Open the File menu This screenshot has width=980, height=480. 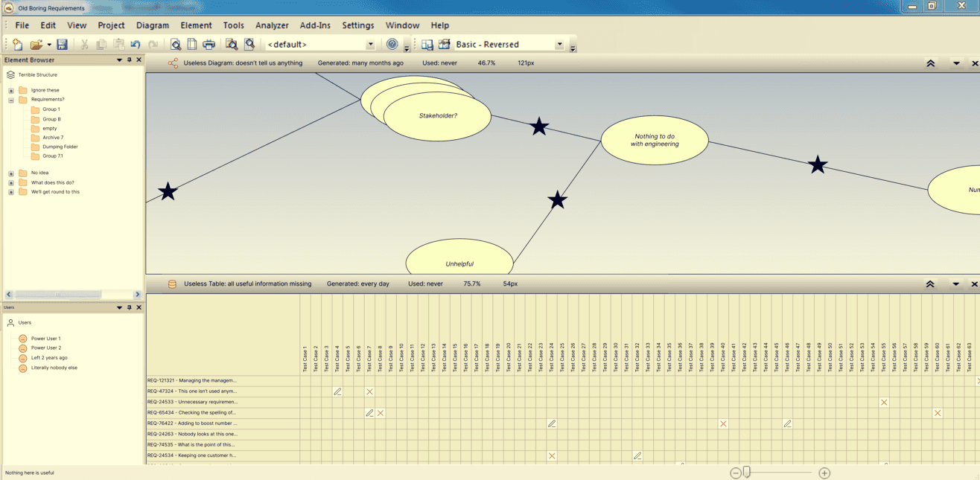[x=22, y=25]
